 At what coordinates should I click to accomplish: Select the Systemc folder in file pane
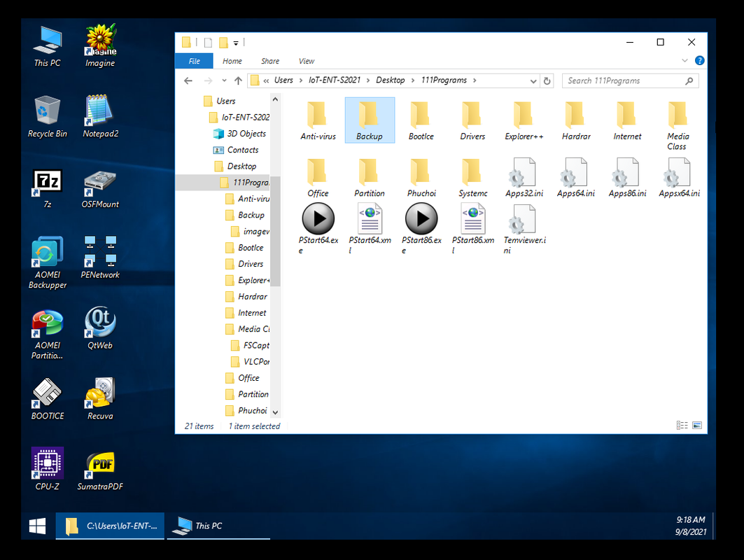tap(472, 178)
